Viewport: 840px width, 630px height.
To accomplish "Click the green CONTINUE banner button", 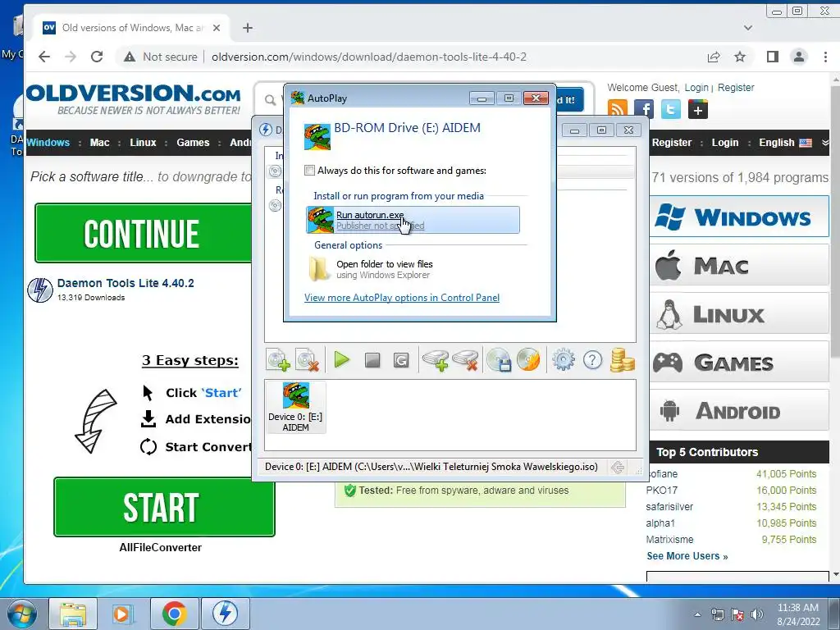I will [143, 233].
